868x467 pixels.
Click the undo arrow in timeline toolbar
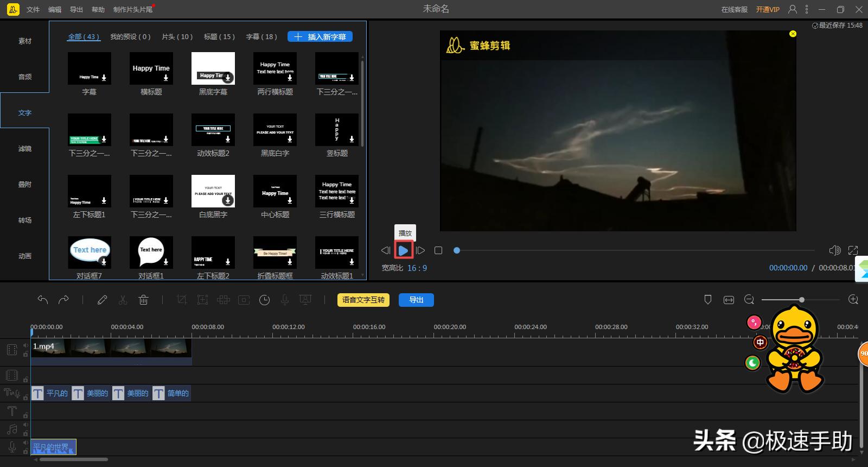click(43, 300)
